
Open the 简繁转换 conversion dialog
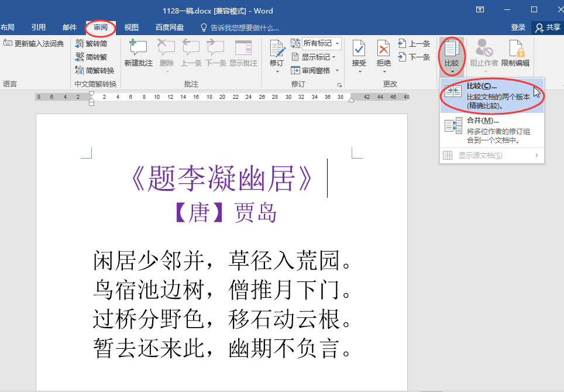[x=95, y=70]
